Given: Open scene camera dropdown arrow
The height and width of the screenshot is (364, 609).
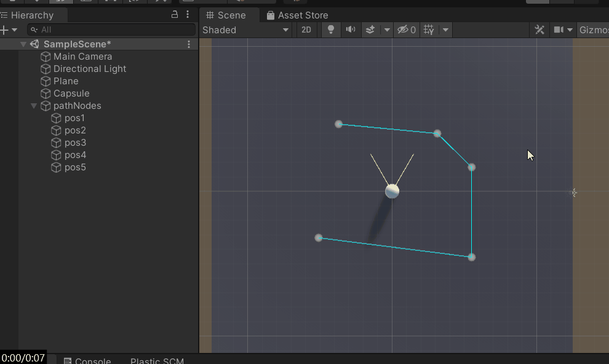Looking at the screenshot, I should (x=570, y=30).
